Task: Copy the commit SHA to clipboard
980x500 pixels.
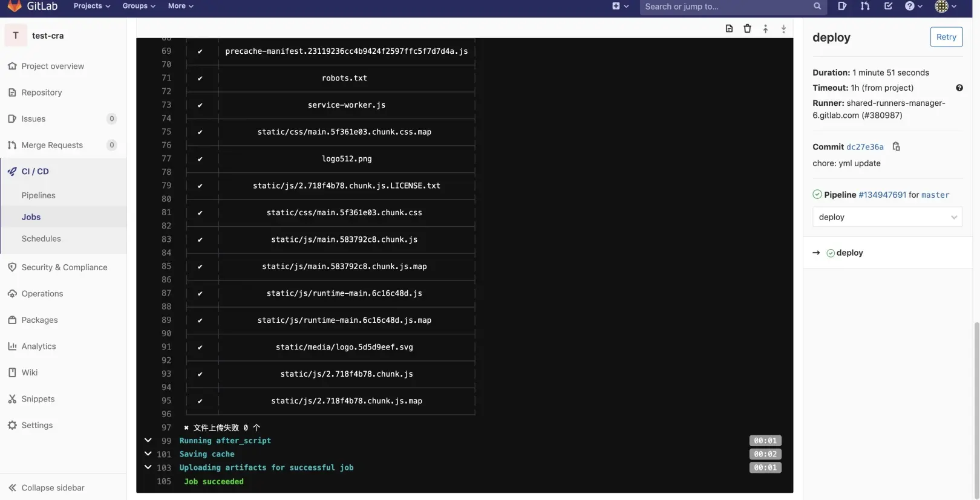Action: pos(897,147)
